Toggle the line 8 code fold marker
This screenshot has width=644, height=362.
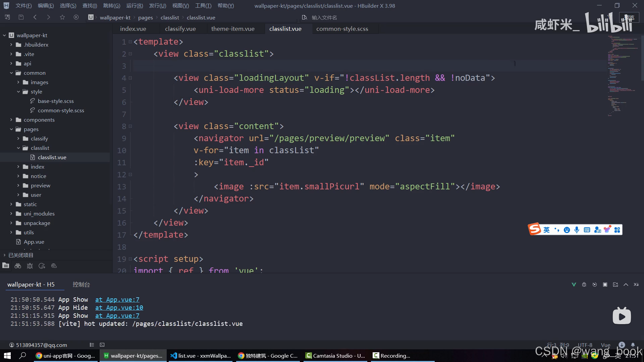[130, 126]
